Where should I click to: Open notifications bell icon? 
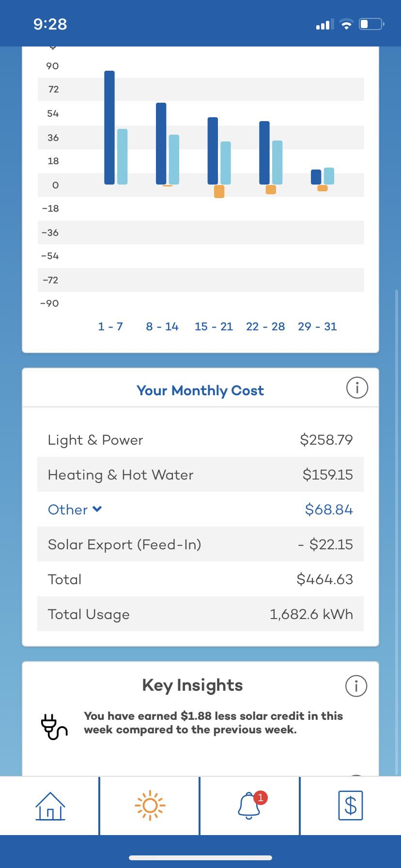[250, 806]
